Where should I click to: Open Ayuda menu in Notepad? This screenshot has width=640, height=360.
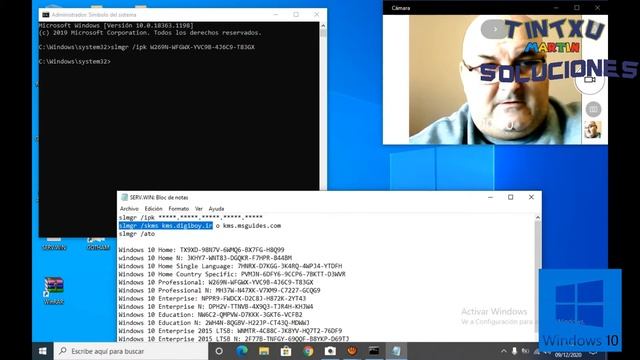(216, 209)
